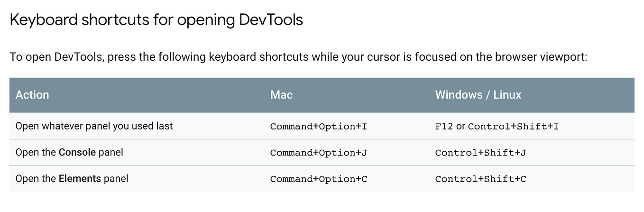Click the Open the Elements panel row

(x=322, y=178)
